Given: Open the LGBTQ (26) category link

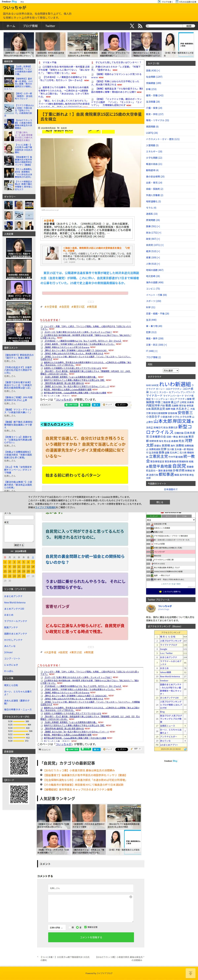Looking at the screenshot, I should point(152,133).
